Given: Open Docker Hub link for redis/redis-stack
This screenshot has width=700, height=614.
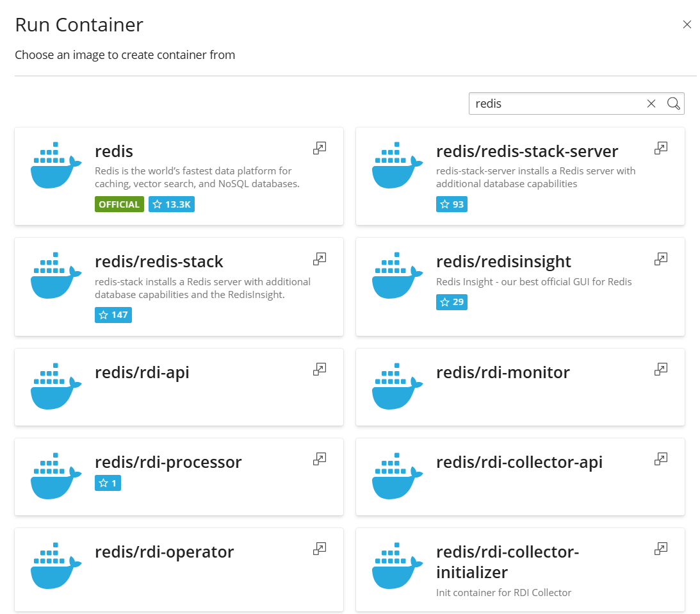Looking at the screenshot, I should point(319,259).
